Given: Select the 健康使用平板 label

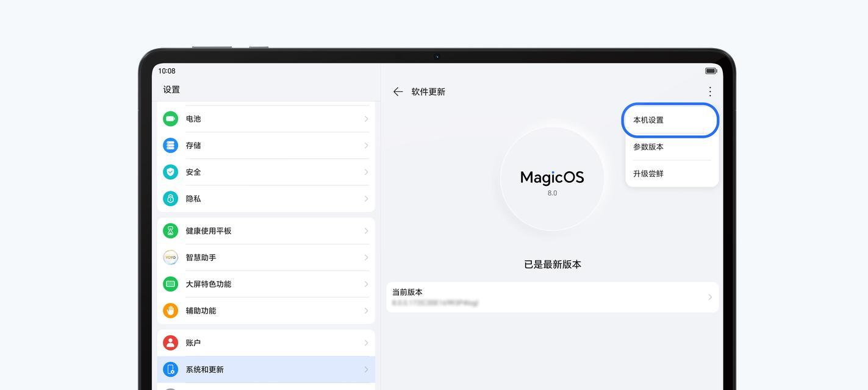Looking at the screenshot, I should (x=209, y=231).
